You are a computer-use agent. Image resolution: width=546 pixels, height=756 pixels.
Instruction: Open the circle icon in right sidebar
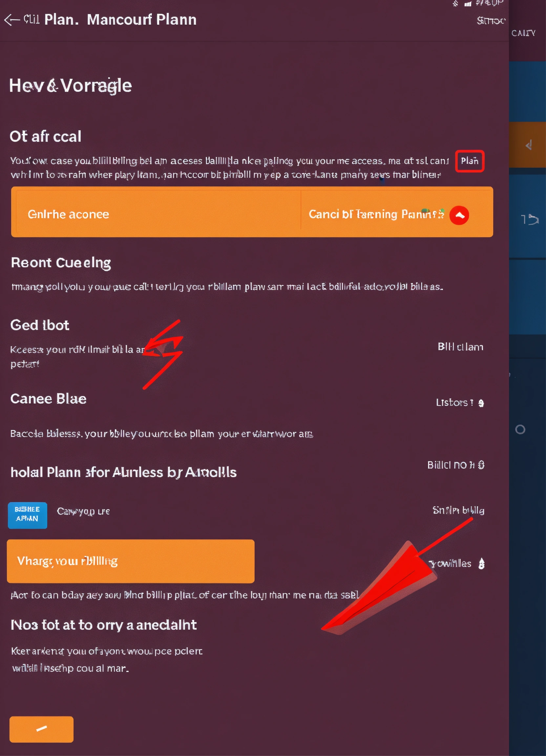520,429
